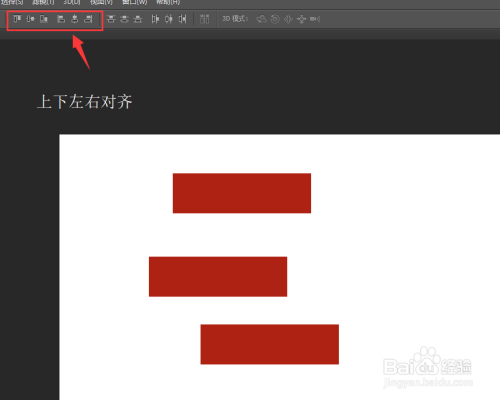Select the middle red rectangle on canvas
The height and width of the screenshot is (400, 500).
coord(218,276)
